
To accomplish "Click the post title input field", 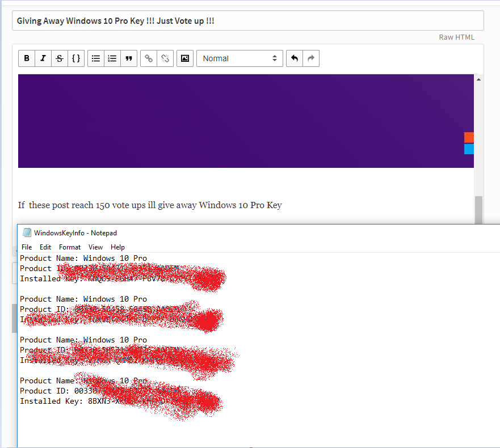I will 248,21.
